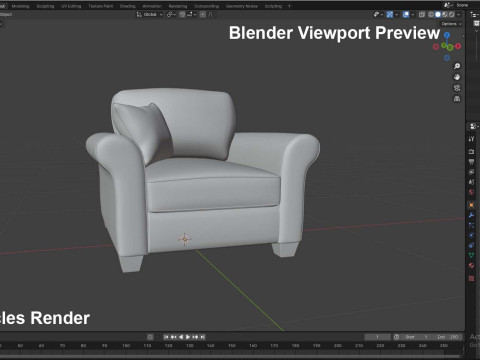Click the blue Z axis on navigation gizmo
Image resolution: width=480 pixels, height=360 pixels.
(447, 35)
